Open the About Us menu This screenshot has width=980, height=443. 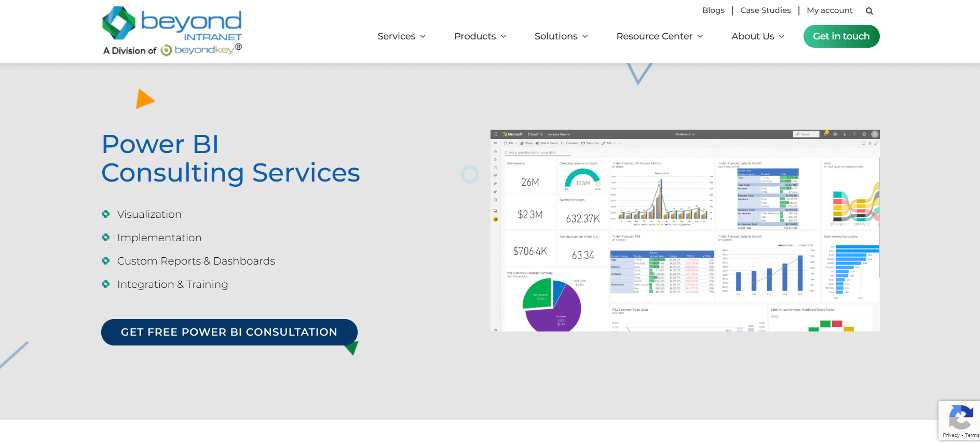tap(753, 36)
